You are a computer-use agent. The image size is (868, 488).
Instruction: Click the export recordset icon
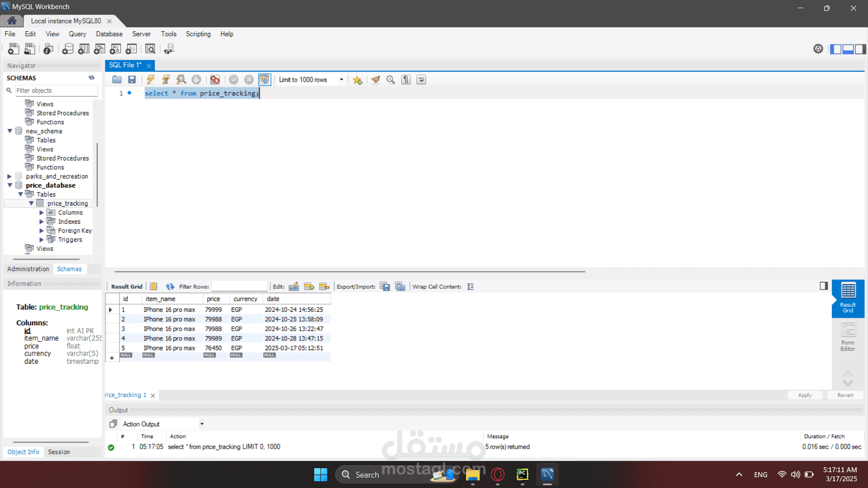click(x=385, y=286)
